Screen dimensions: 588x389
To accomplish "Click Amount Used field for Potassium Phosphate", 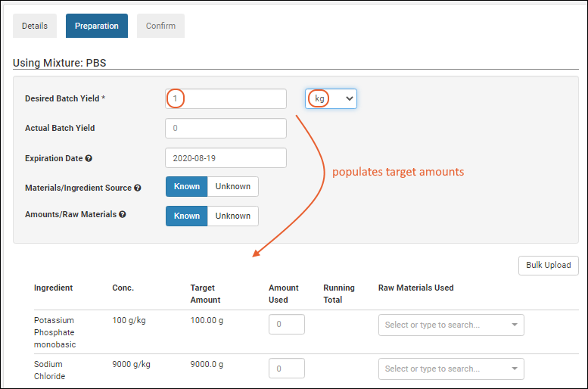I will [x=287, y=325].
